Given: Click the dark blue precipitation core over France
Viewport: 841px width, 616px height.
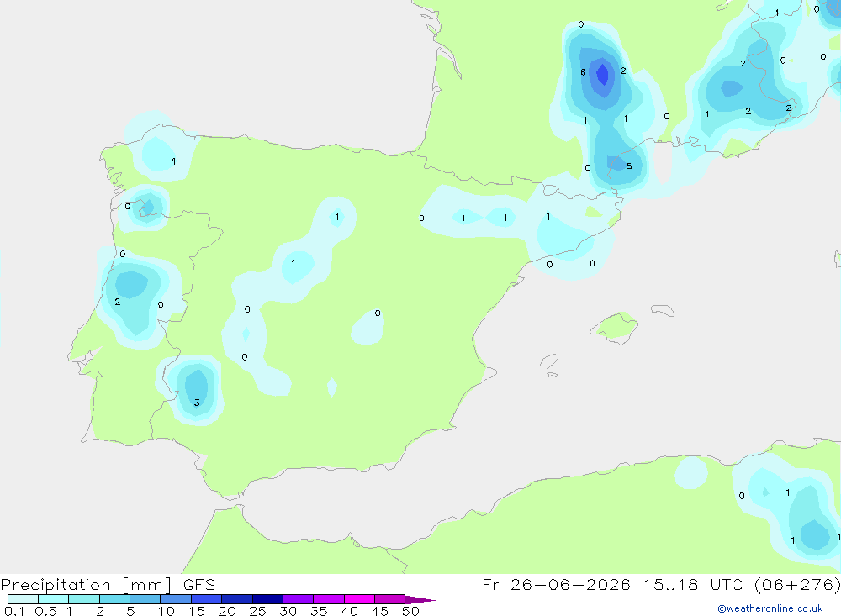Looking at the screenshot, I should [603, 75].
